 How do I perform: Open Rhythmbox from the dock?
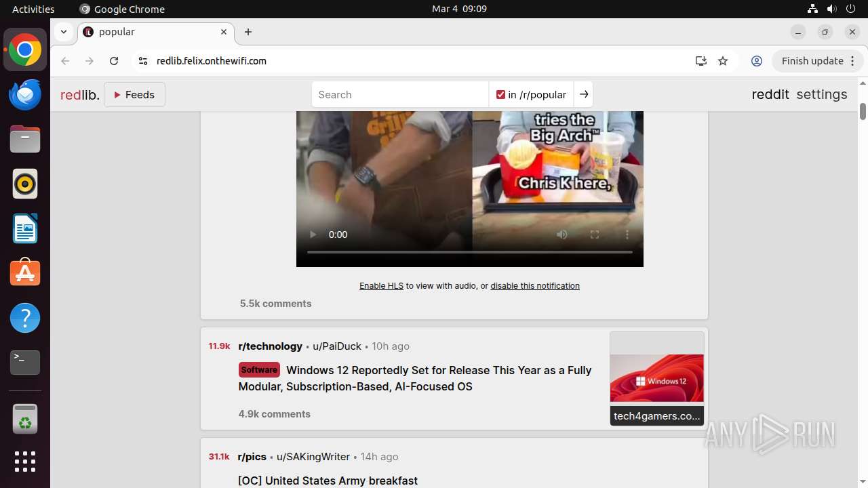[x=25, y=184]
